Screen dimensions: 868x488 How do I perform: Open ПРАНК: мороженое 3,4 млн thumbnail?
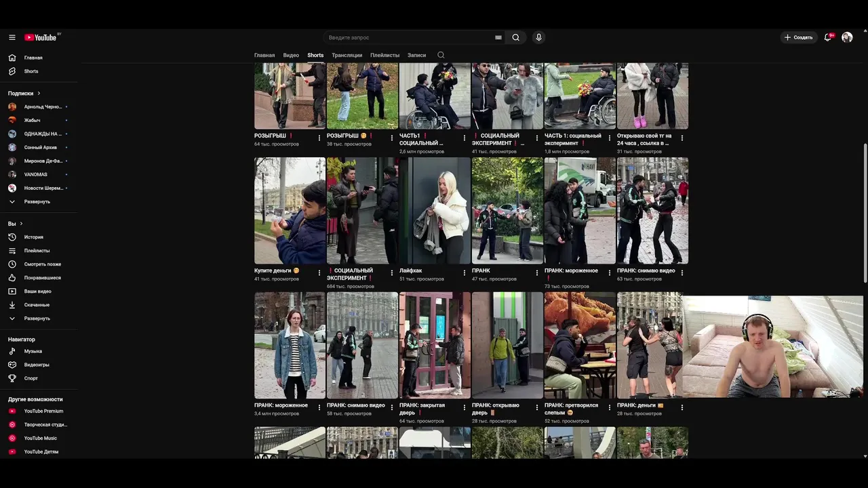point(290,345)
